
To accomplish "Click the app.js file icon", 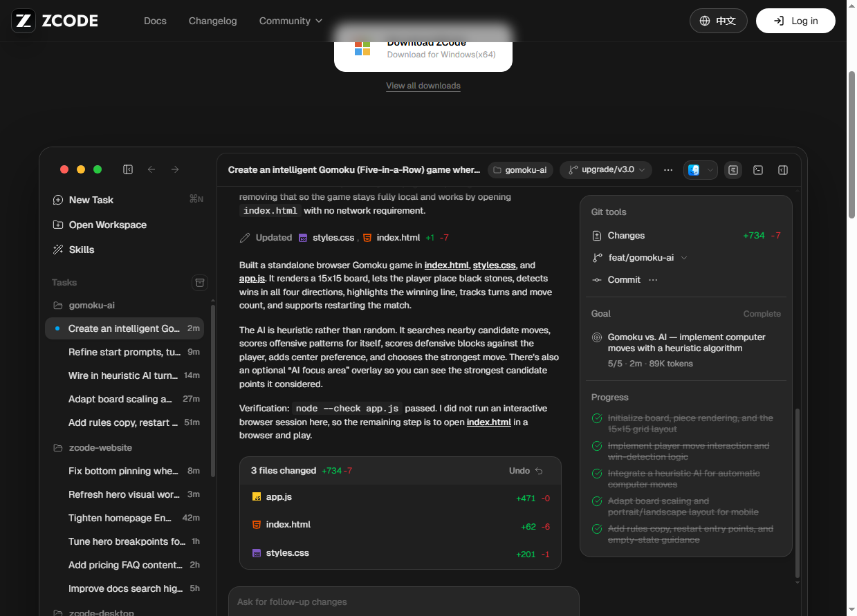I will (x=257, y=497).
